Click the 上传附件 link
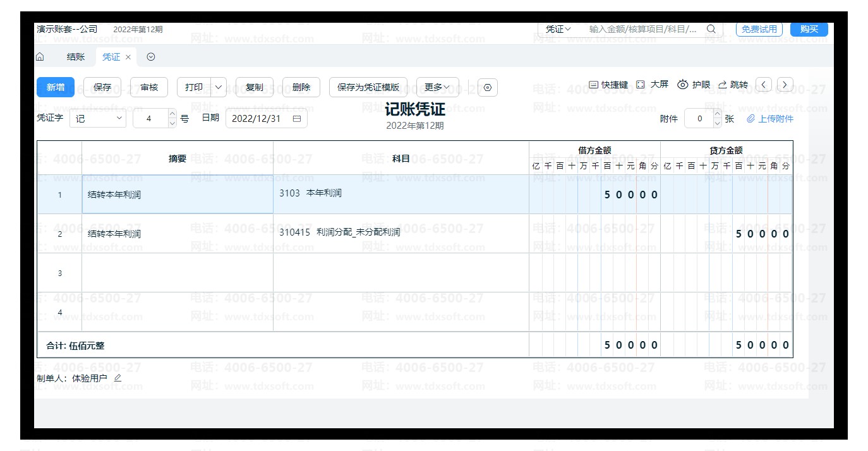 point(770,119)
